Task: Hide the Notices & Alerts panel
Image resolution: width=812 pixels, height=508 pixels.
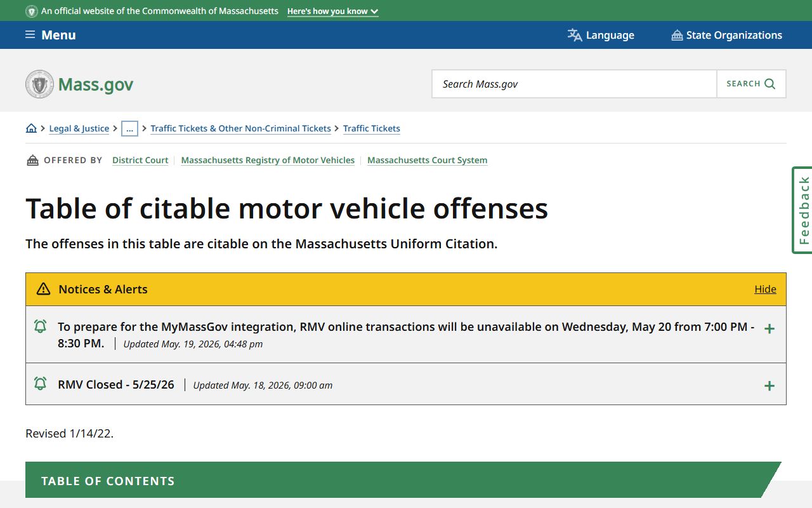Action: coord(765,289)
